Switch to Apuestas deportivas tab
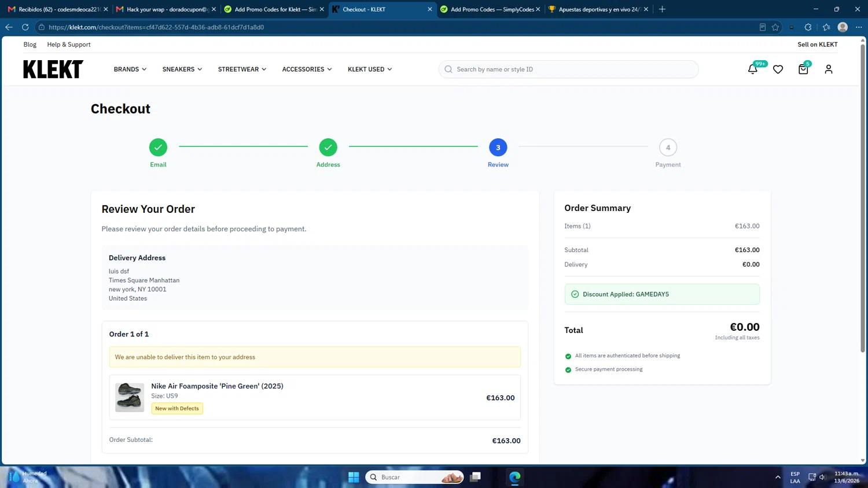 (598, 9)
